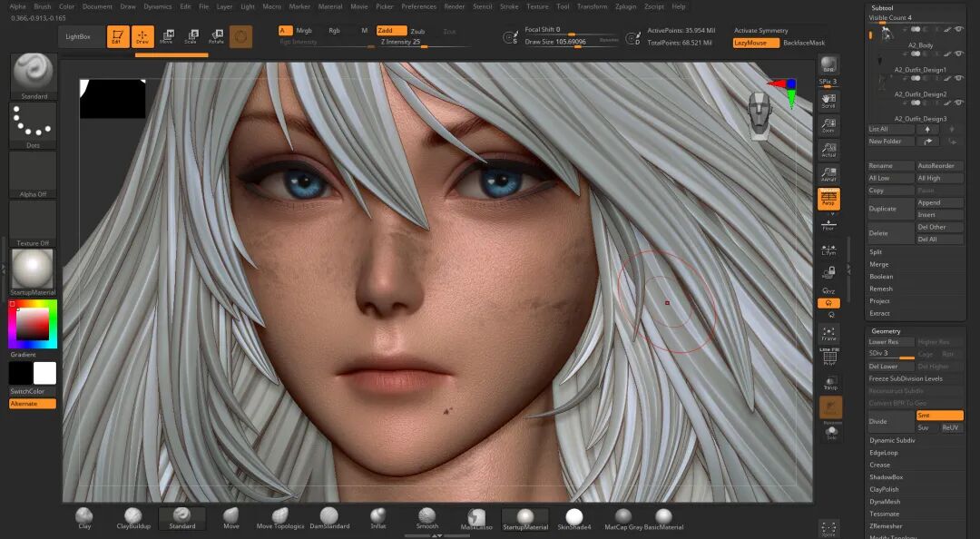This screenshot has width=980, height=539.
Task: Expand the ZRemesher section
Action: 886,525
